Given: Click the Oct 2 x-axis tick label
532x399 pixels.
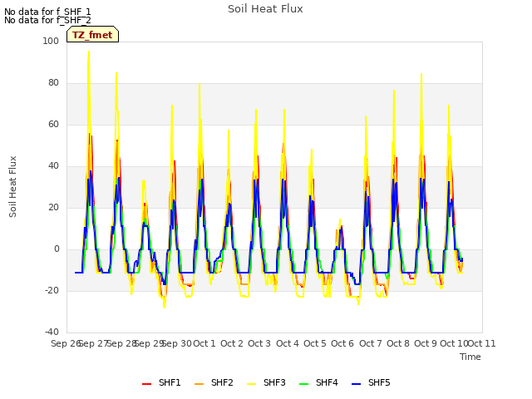Looking at the screenshot, I should coord(232,343).
